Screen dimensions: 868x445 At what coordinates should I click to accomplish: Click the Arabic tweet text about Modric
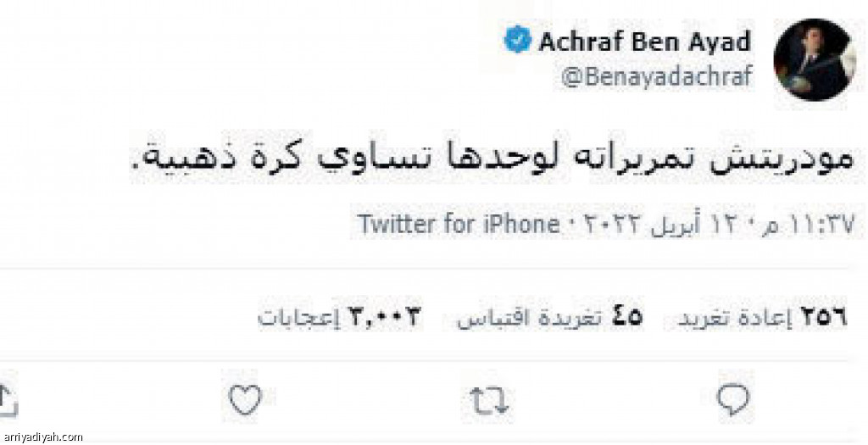pos(492,158)
